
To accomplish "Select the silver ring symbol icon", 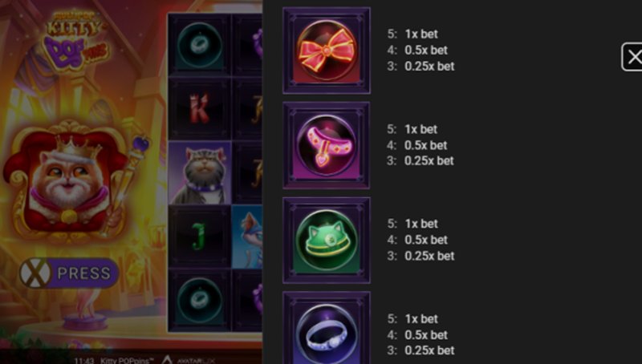I will (327, 328).
